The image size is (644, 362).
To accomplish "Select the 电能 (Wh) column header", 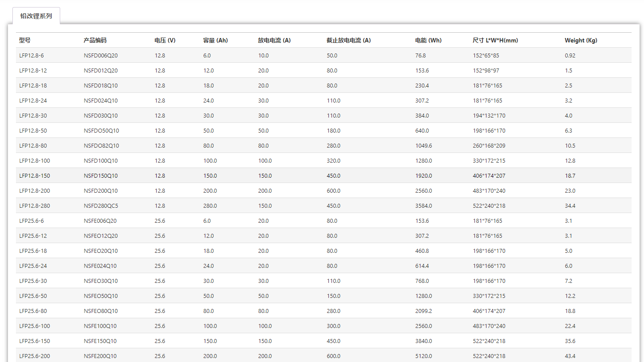I will click(428, 40).
